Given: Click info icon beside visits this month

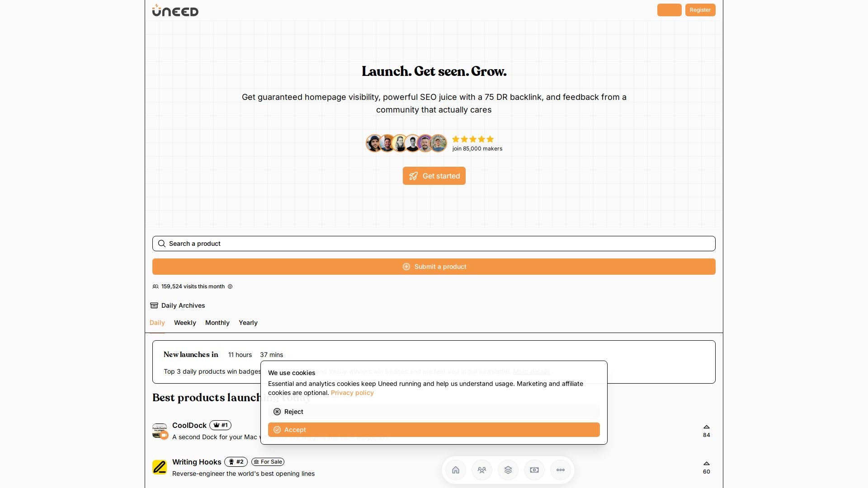Looking at the screenshot, I should tap(230, 286).
